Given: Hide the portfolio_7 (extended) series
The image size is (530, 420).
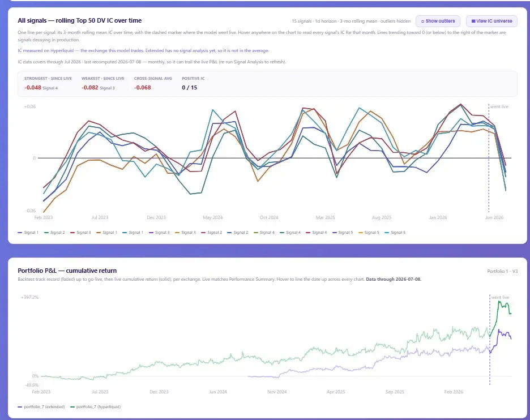Looking at the screenshot, I should [x=41, y=407].
